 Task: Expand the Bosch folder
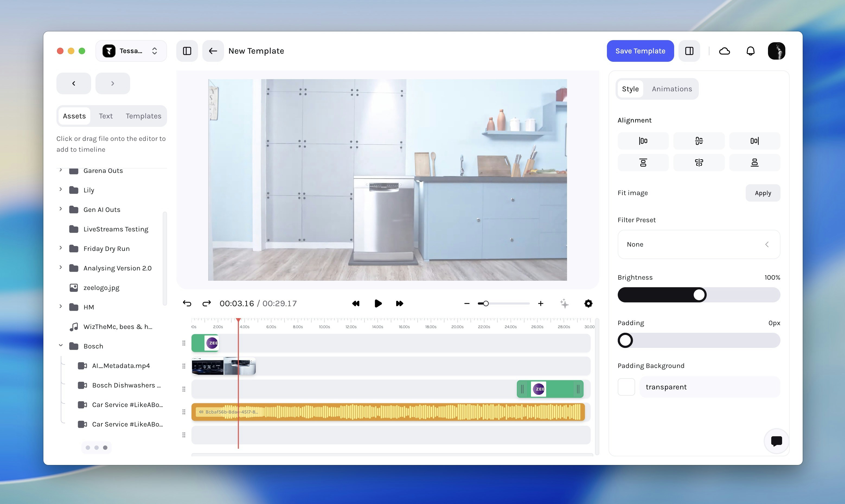point(61,345)
